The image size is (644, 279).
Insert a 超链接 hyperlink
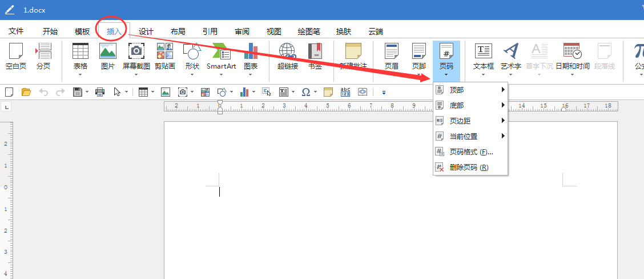(x=288, y=56)
